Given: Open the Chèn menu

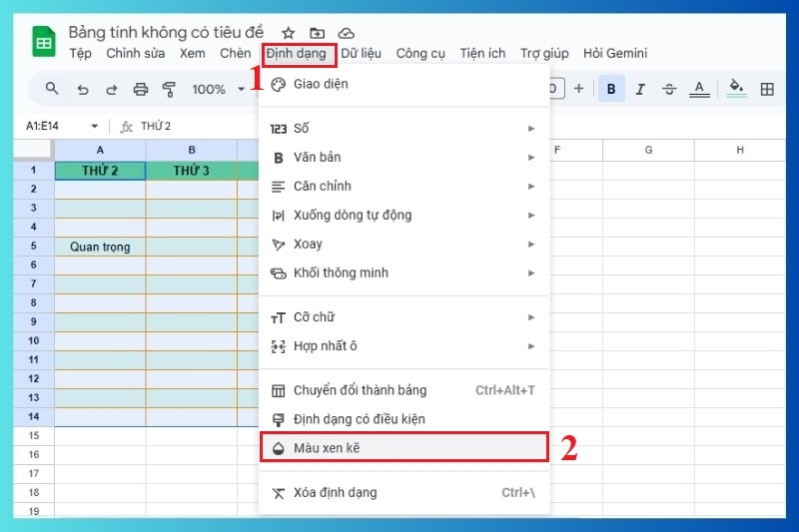Looking at the screenshot, I should (x=235, y=54).
